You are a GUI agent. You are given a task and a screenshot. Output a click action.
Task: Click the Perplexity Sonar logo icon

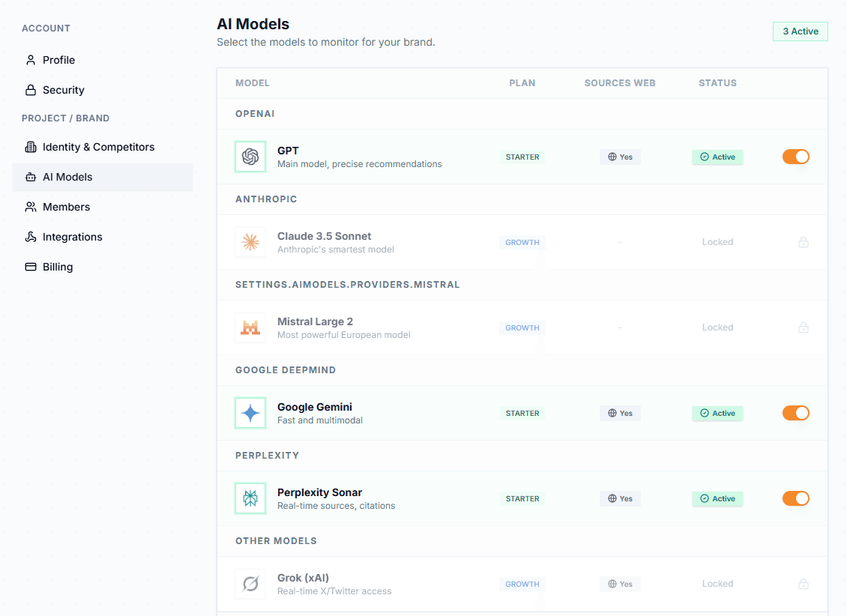coord(250,498)
